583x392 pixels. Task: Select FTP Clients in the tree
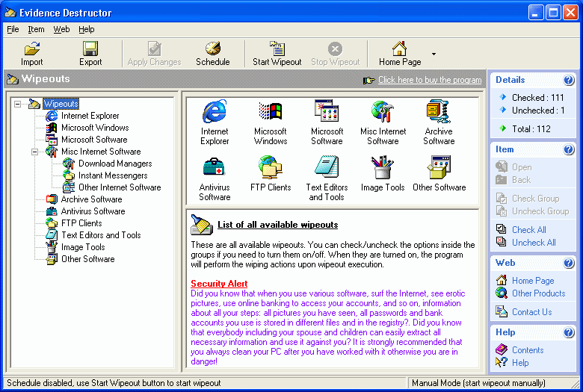[x=81, y=223]
